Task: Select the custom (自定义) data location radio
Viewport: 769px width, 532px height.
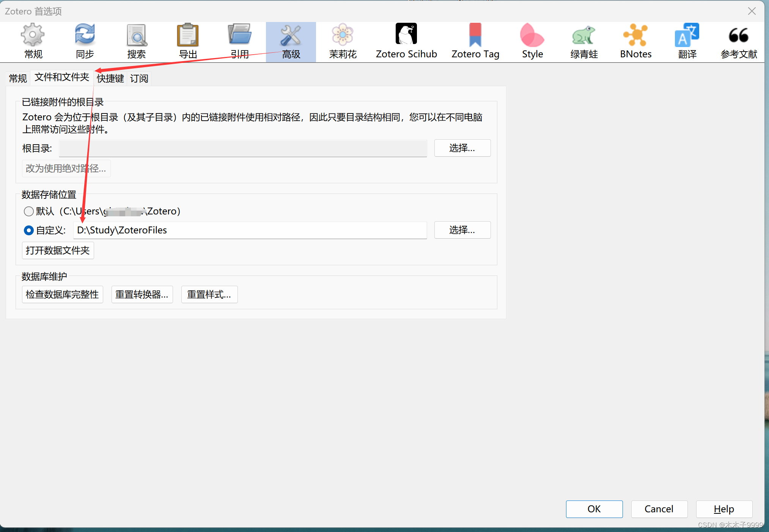Action: tap(29, 230)
